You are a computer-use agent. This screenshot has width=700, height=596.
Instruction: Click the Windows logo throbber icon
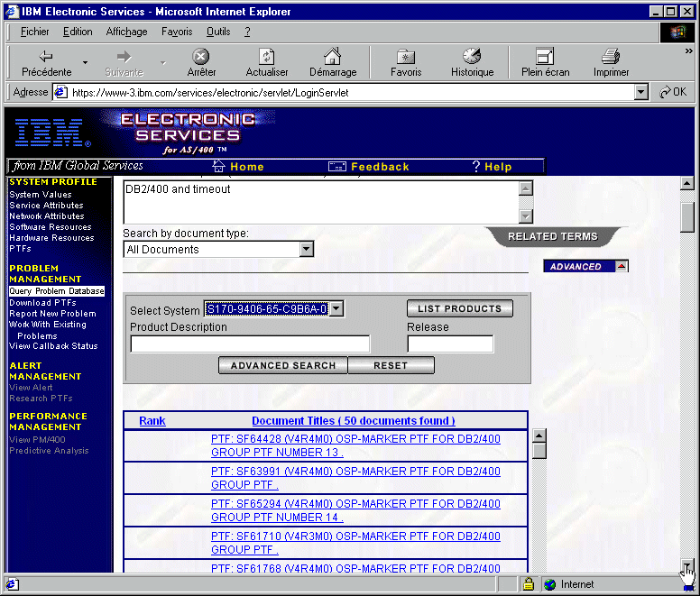677,32
